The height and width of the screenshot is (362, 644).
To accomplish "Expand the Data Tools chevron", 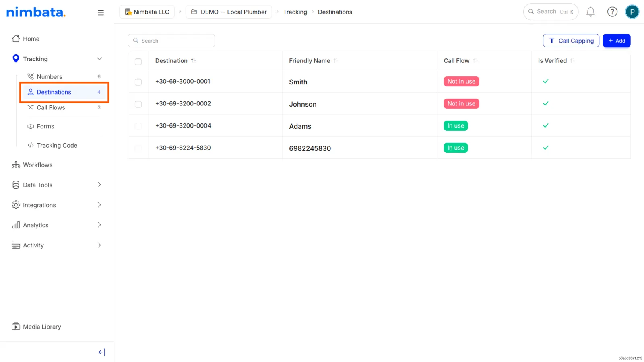I will coord(99,185).
